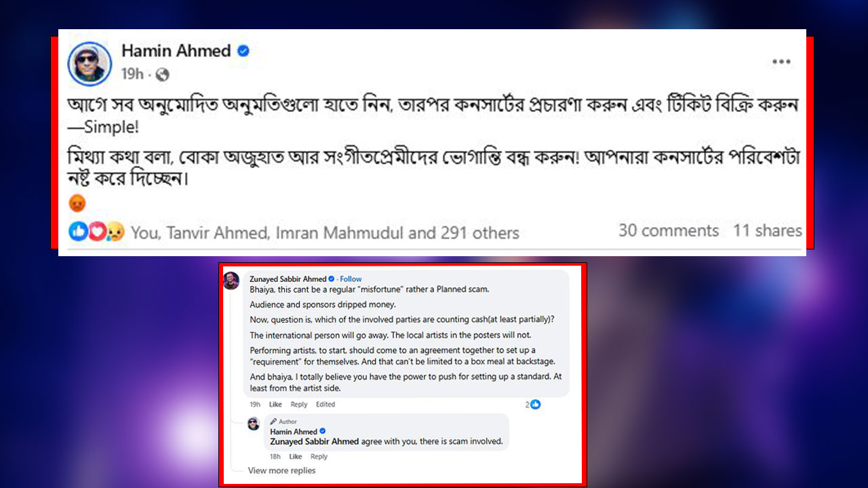Reply to Hamin Ahmed's 18h reply
This screenshot has height=488, width=868.
point(319,457)
